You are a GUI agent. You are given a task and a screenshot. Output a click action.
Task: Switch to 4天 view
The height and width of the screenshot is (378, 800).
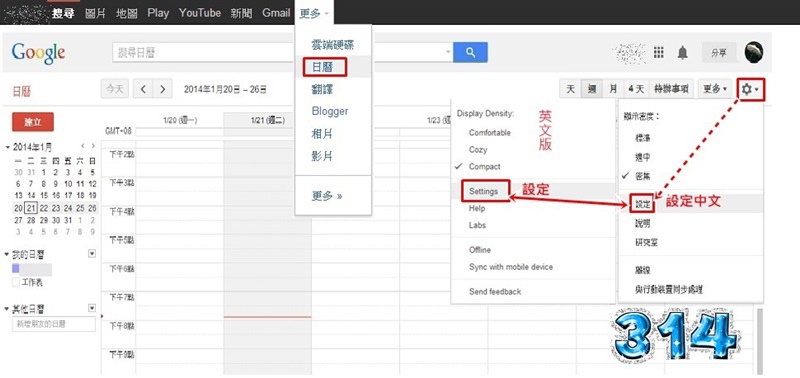point(636,89)
